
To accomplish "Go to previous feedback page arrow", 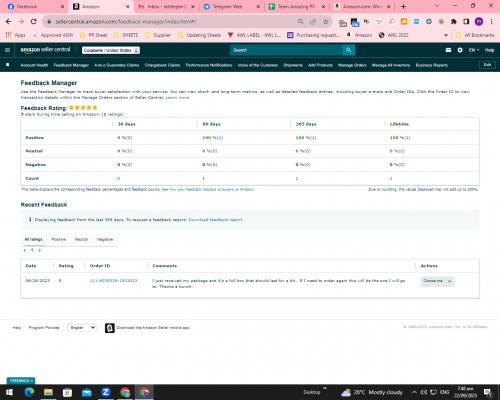I will click(x=25, y=250).
